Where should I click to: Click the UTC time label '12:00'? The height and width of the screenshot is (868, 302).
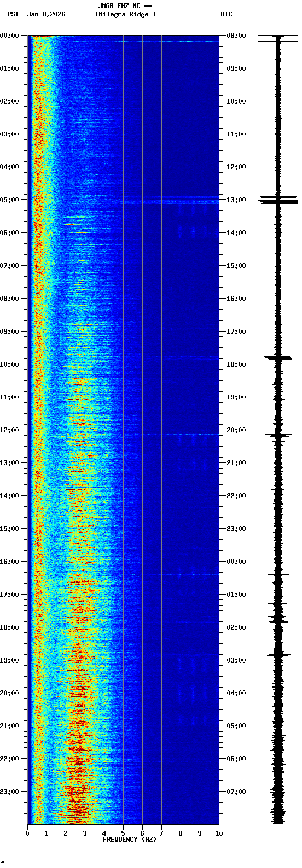click(x=236, y=167)
